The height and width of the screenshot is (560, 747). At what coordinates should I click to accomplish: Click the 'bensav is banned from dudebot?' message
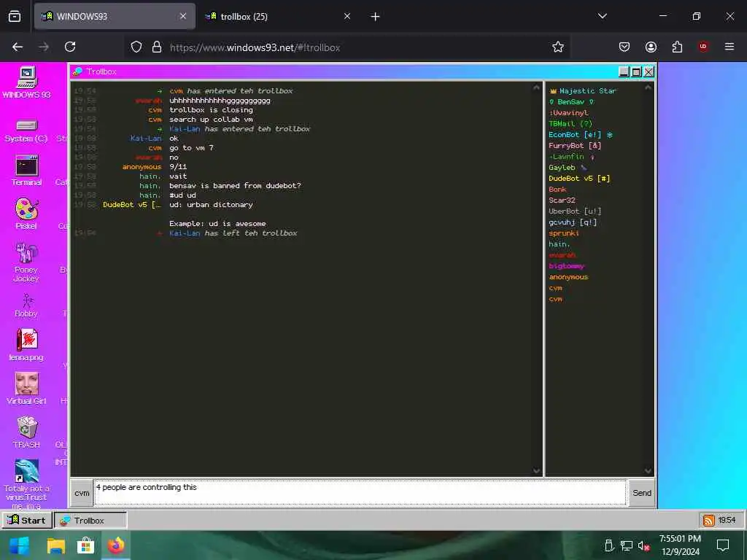pos(235,186)
